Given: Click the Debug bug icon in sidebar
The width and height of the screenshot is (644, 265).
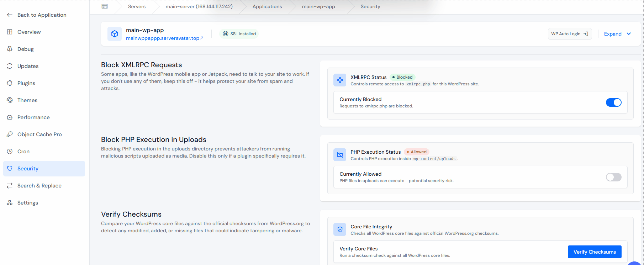Looking at the screenshot, I should (x=10, y=49).
